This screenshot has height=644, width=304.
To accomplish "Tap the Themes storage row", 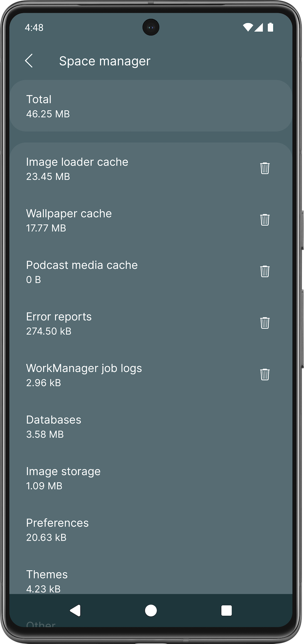I will pos(47,580).
